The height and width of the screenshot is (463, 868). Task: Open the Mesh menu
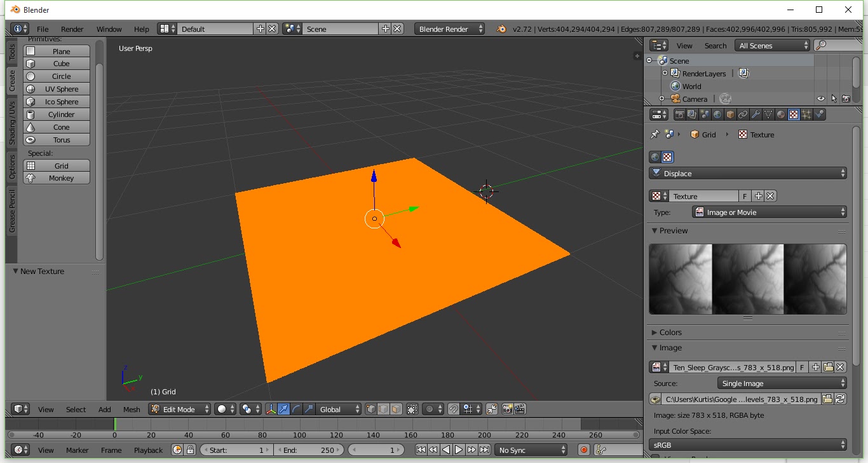pyautogui.click(x=132, y=410)
